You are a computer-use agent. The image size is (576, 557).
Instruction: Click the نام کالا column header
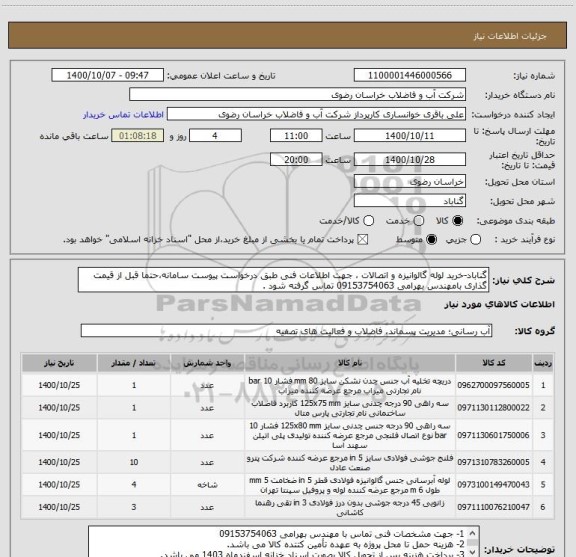(350, 363)
